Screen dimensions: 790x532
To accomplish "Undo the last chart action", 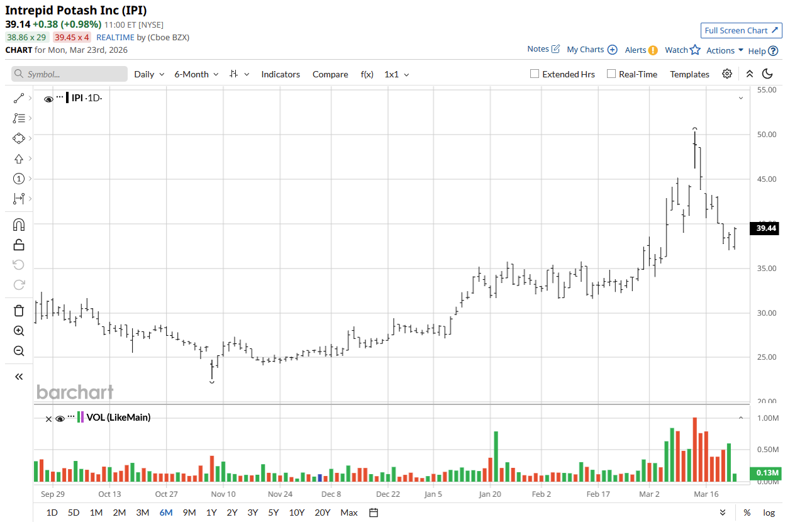I will [x=19, y=265].
